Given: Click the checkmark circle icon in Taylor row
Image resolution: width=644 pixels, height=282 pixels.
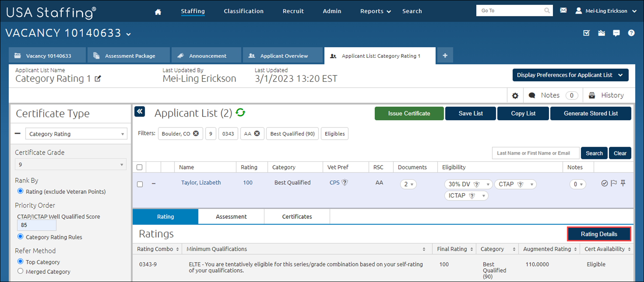Looking at the screenshot, I should [604, 183].
